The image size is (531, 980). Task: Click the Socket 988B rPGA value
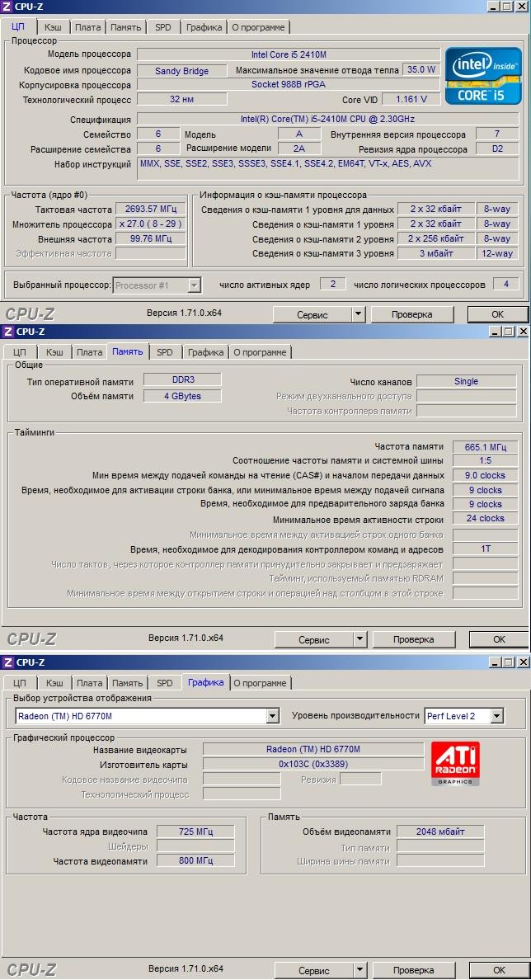click(288, 84)
